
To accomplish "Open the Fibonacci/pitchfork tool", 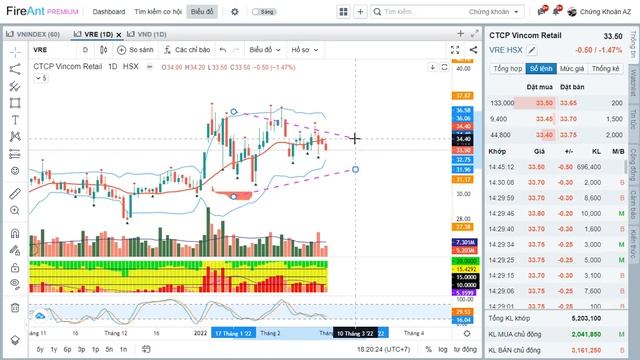I will point(15,86).
